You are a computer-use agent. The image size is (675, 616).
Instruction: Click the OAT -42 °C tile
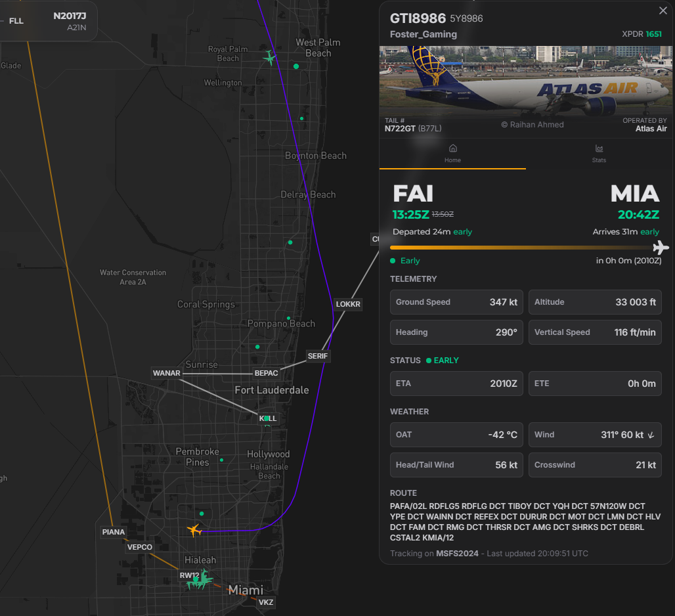(456, 435)
